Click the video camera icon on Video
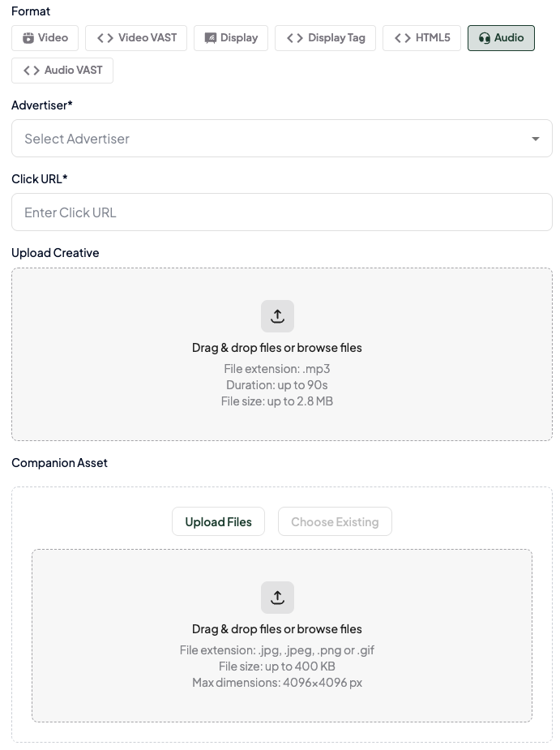560x750 pixels. [28, 38]
